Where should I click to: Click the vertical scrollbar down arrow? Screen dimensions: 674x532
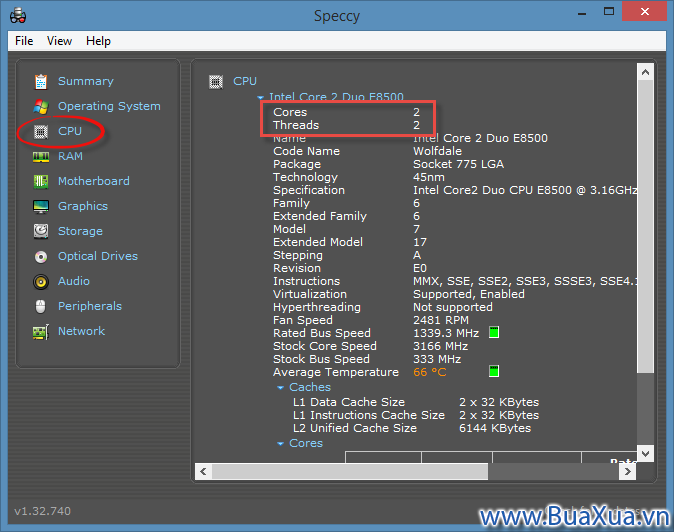(x=645, y=453)
